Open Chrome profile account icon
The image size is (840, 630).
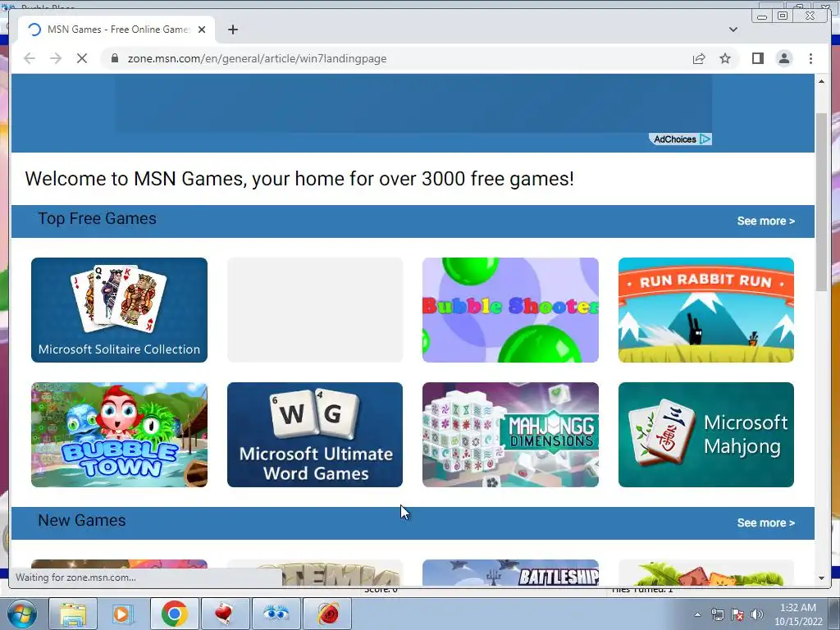[783, 58]
